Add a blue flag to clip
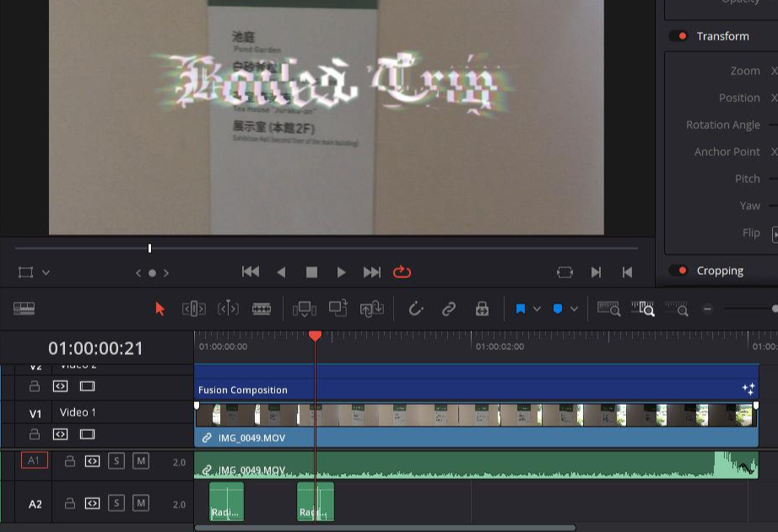The height and width of the screenshot is (532, 778). point(521,309)
